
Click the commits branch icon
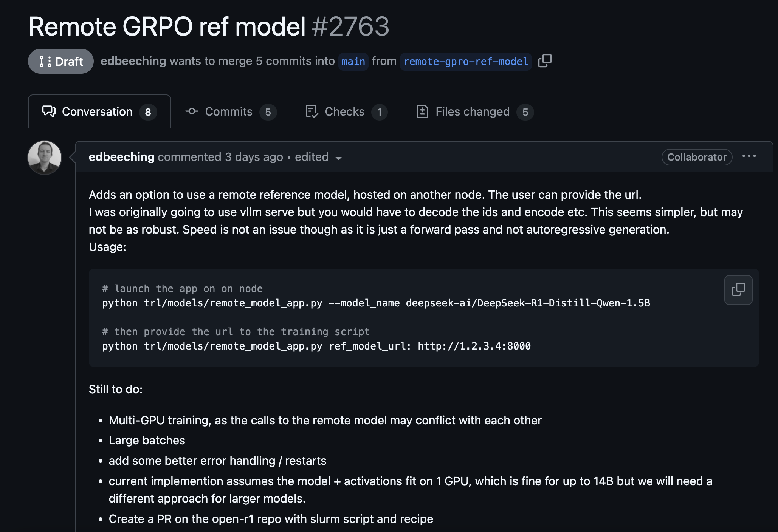(x=192, y=111)
